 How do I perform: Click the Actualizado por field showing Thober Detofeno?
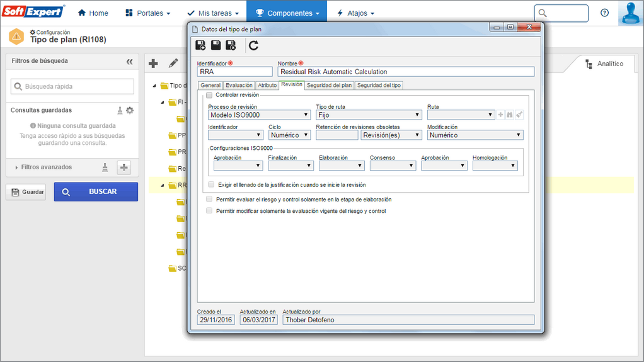[x=408, y=320]
